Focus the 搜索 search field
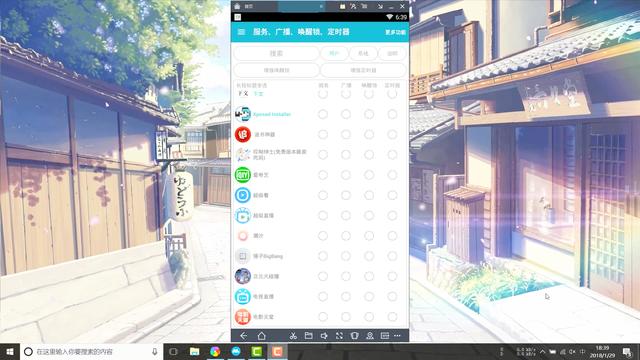This screenshot has height=360, width=640. (276, 53)
